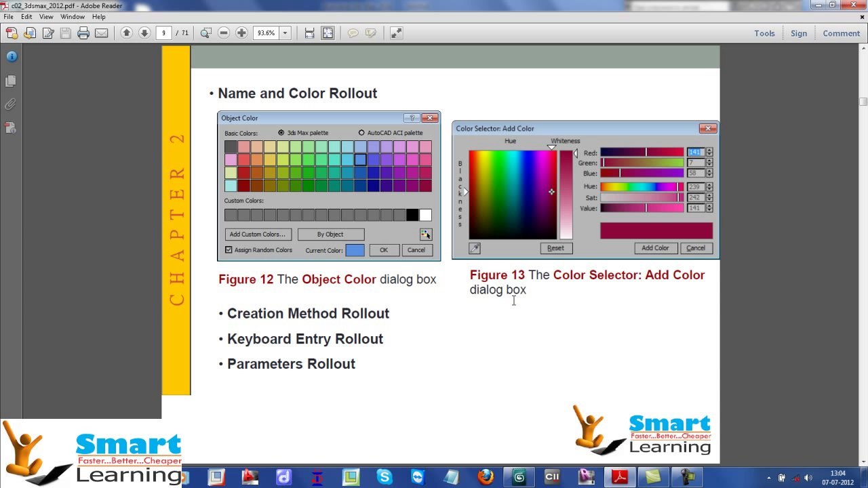Open the page thumbnails panel in the sidebar
Screen dimensions: 868x488
point(11,81)
